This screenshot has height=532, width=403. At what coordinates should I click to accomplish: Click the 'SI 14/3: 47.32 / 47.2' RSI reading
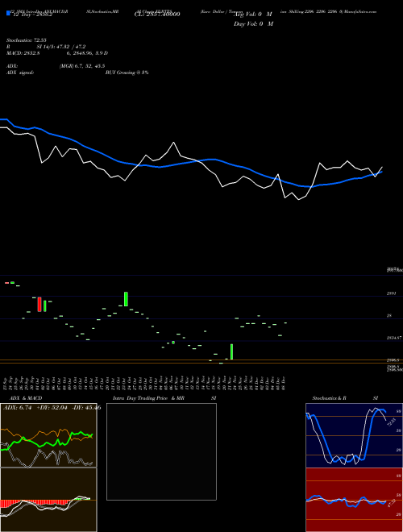(x=61, y=47)
